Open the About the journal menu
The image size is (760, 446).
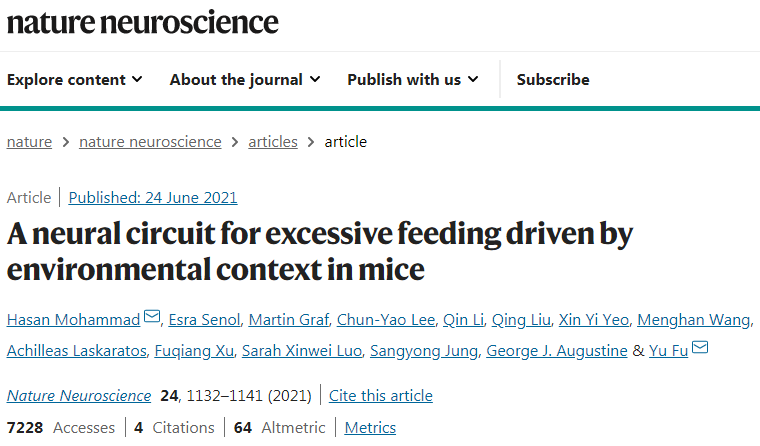pos(245,79)
